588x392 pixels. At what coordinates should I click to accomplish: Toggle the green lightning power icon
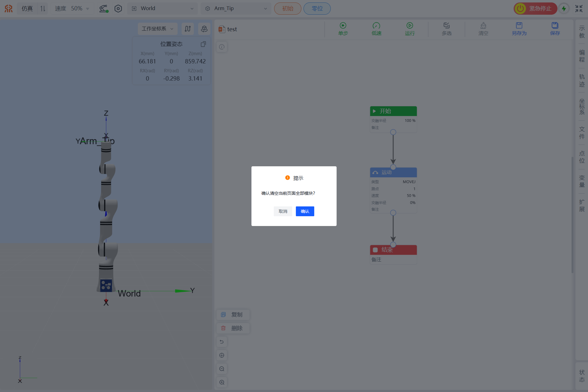(564, 9)
